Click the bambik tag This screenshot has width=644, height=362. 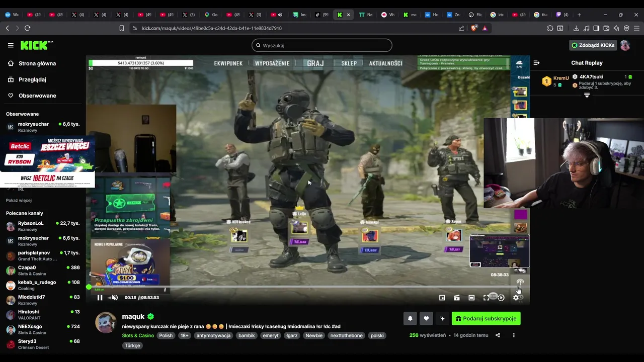pos(247,335)
